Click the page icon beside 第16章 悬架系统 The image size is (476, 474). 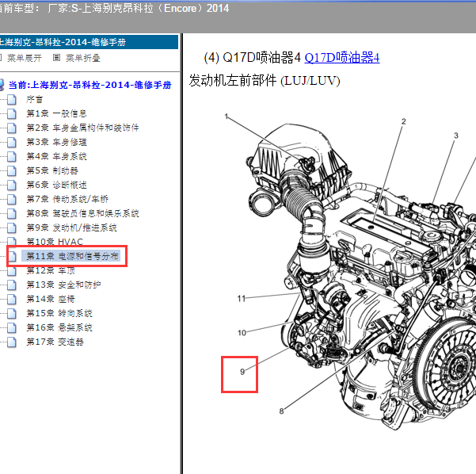pyautogui.click(x=12, y=327)
